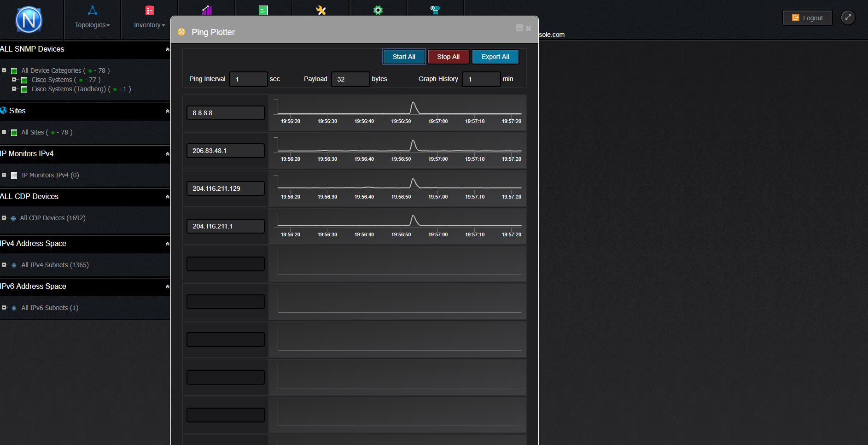Expand the Cisco Systems (Tandberg) tree node

pyautogui.click(x=14, y=89)
